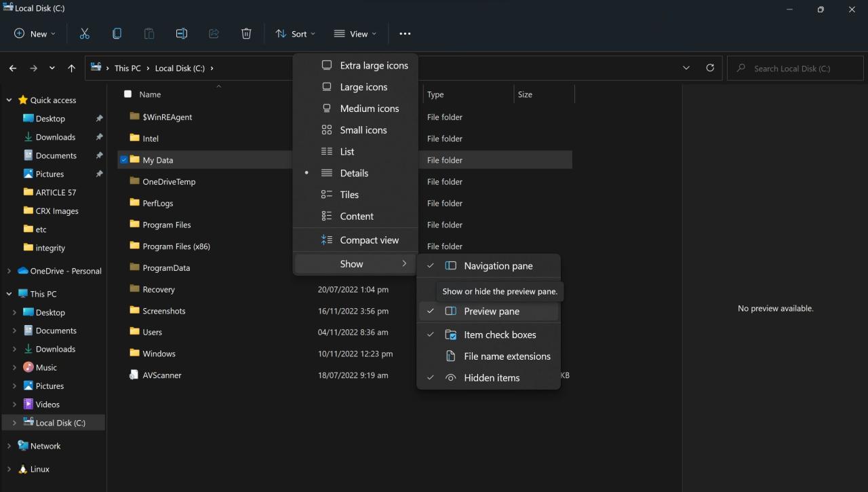Toggle Compact view

pos(355,240)
